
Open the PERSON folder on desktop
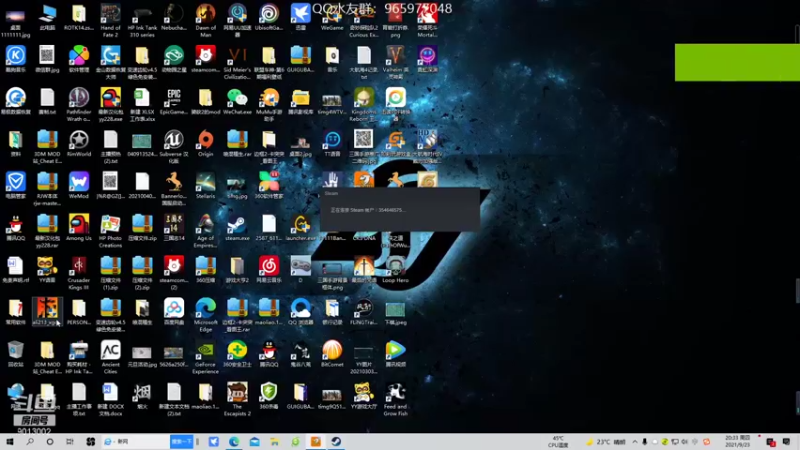click(79, 312)
